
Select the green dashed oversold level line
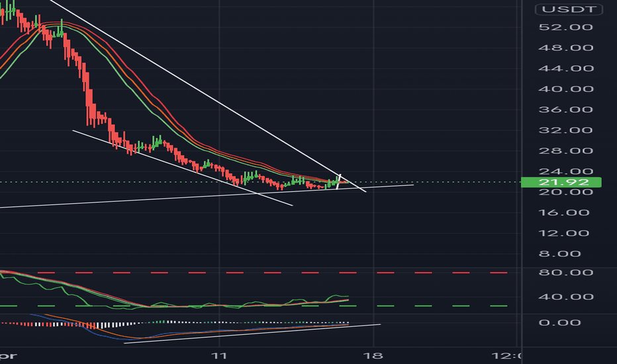coord(254,306)
